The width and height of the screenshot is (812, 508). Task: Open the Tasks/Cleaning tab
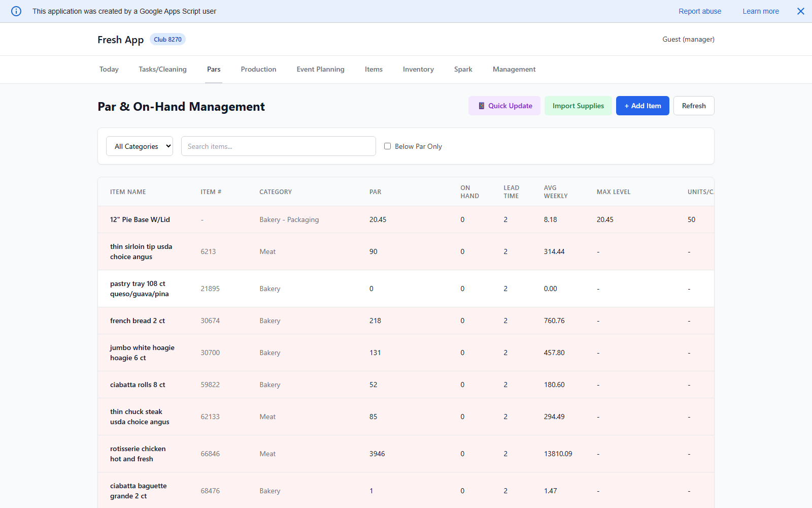point(162,69)
